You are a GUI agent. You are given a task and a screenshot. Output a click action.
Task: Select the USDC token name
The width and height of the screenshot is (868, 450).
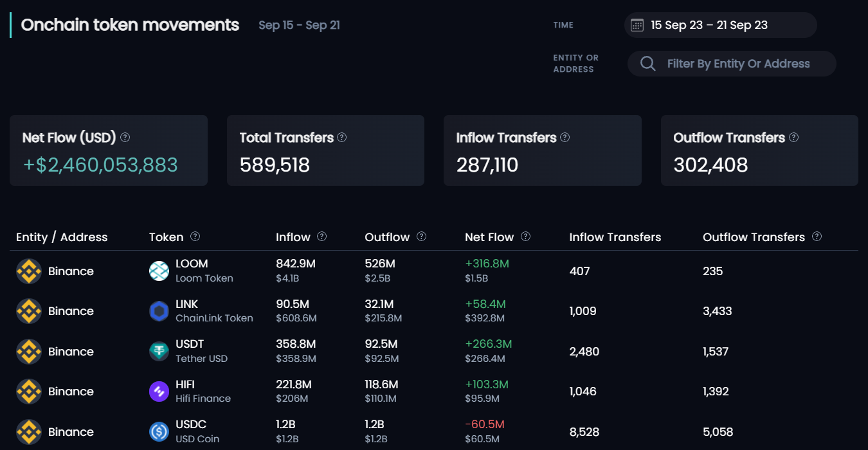(x=191, y=425)
